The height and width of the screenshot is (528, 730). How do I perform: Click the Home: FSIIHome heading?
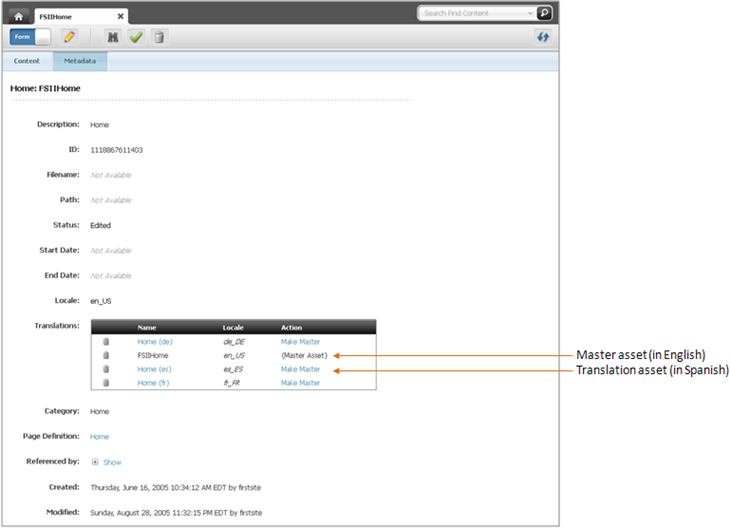(x=45, y=88)
